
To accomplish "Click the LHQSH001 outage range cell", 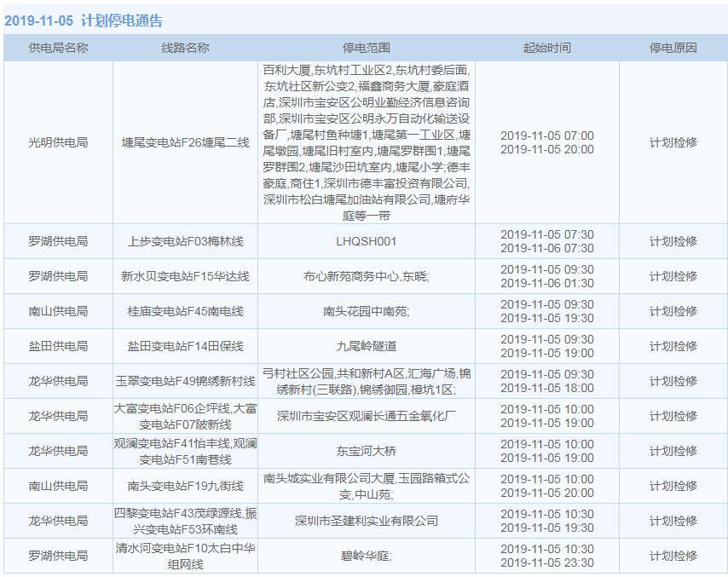I will tap(366, 241).
